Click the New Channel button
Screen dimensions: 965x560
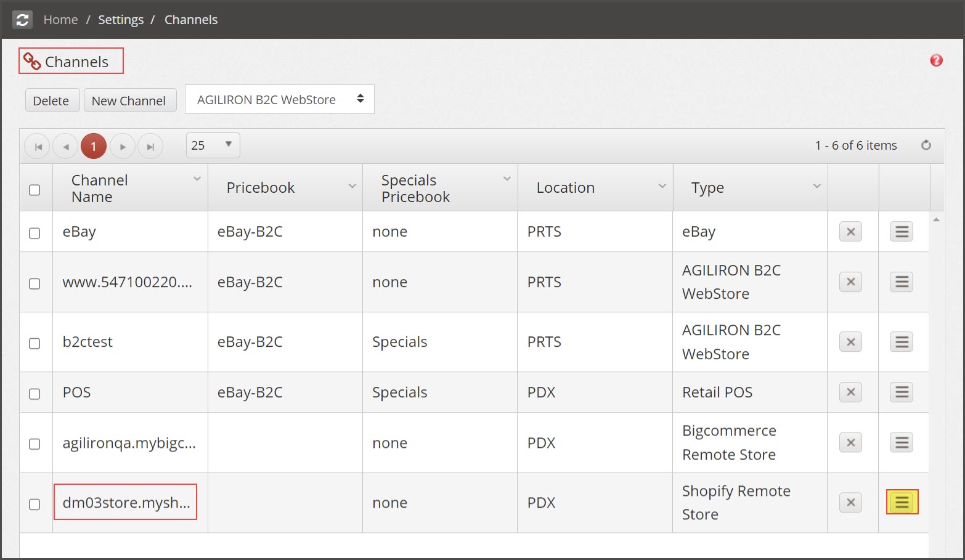[129, 100]
